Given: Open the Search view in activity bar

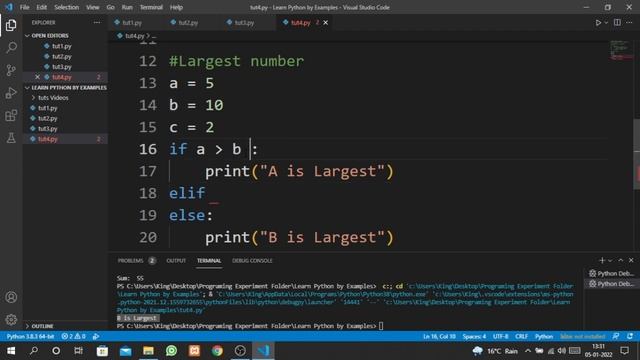Looking at the screenshot, I should (x=11, y=47).
